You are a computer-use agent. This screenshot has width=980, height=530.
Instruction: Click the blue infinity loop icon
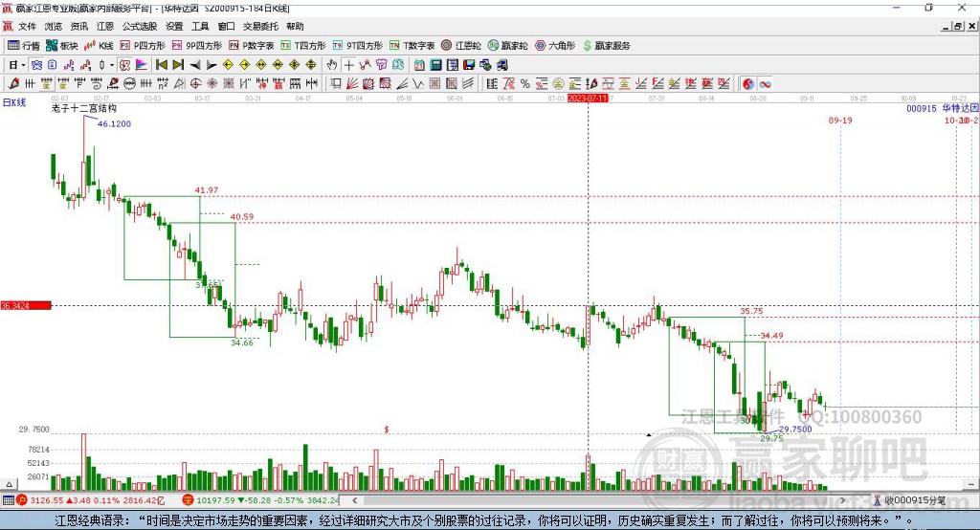(x=765, y=84)
